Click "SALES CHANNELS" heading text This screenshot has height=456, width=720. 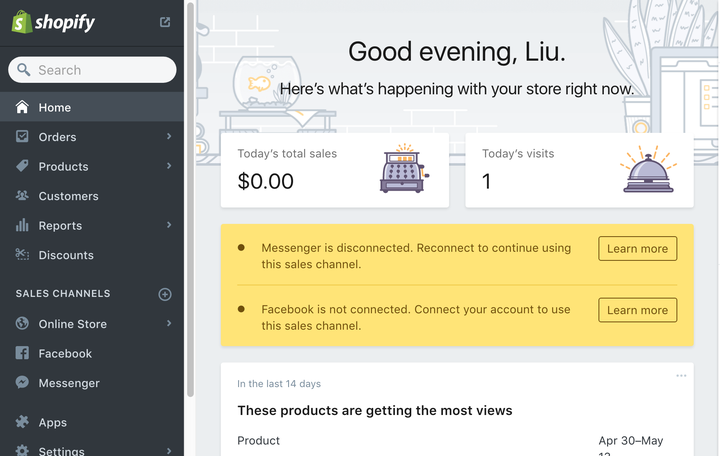click(x=63, y=293)
